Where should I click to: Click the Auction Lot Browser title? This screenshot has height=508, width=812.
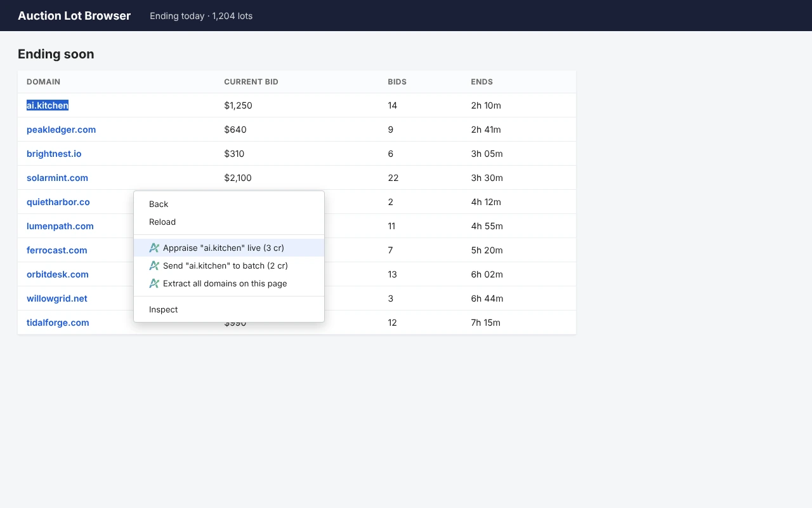tap(74, 16)
